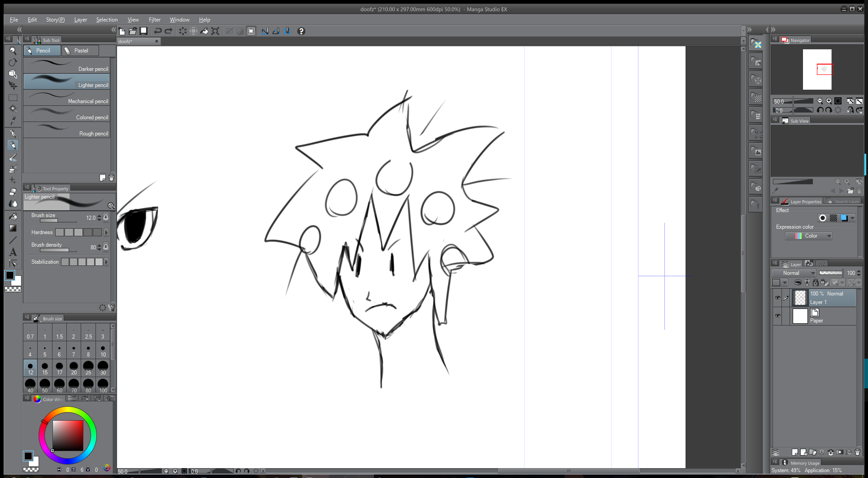Image resolution: width=868 pixels, height=478 pixels.
Task: Click the Navigator canvas thumbnail
Action: coord(817,70)
